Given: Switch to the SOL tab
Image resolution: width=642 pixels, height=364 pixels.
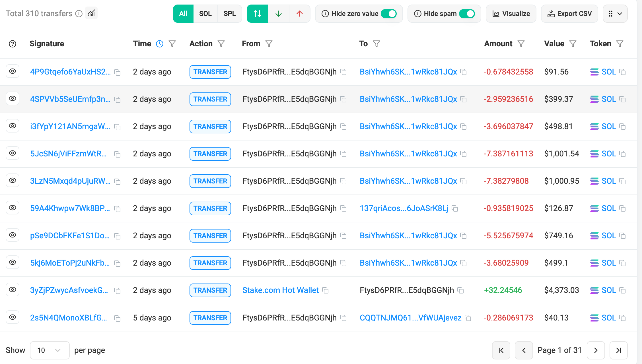Looking at the screenshot, I should 205,14.
